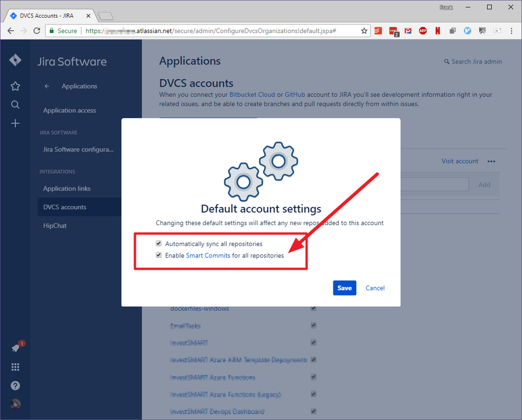Viewport: 522px width, 420px height.
Task: Open Application links in sidebar
Action: pos(67,189)
